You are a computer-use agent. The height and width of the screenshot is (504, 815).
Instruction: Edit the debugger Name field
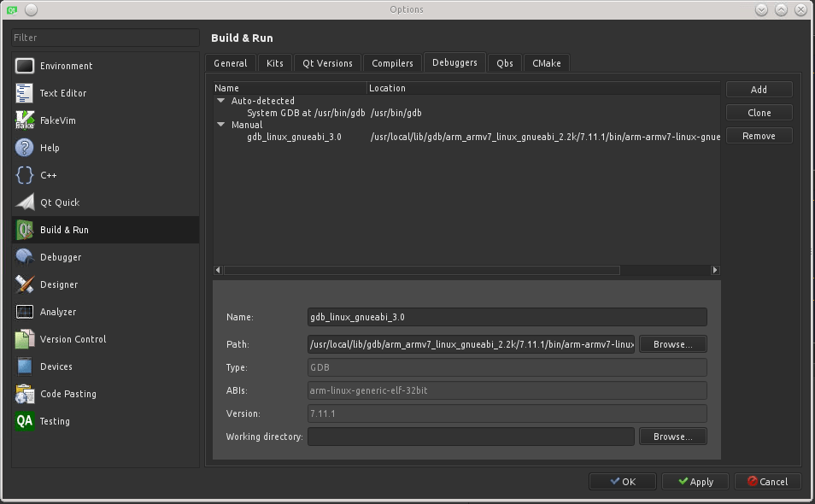(x=507, y=317)
